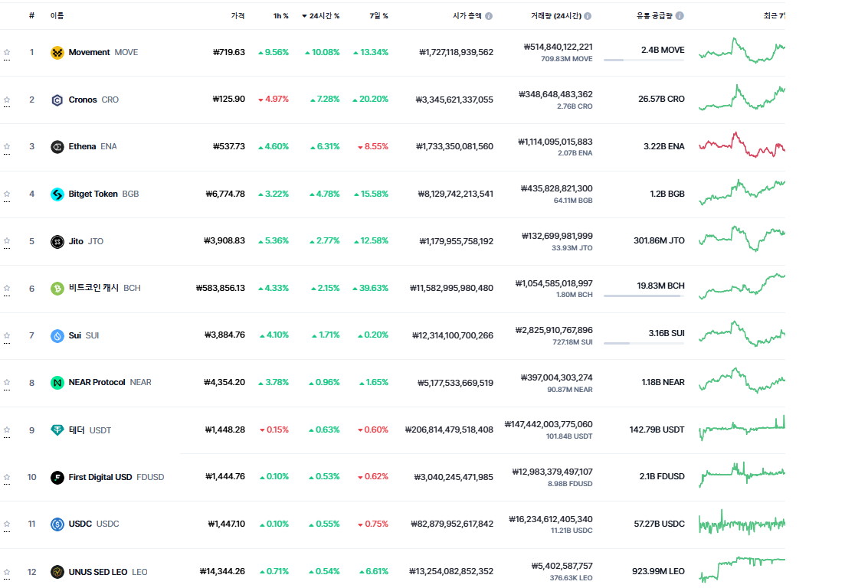The image size is (868, 588).
Task: Sort by the 7일 % column header
Action: pyautogui.click(x=378, y=16)
